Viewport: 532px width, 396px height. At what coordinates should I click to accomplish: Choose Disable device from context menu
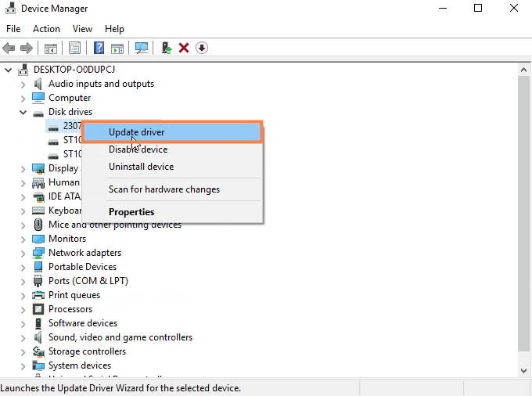(172, 149)
